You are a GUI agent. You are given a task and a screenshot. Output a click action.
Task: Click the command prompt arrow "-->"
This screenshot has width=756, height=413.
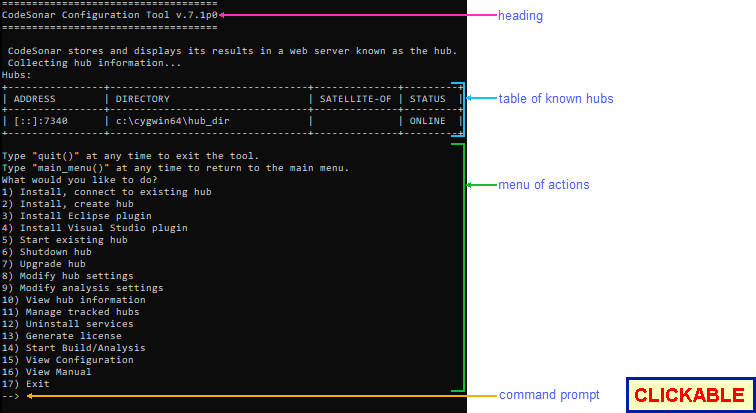pos(11,396)
